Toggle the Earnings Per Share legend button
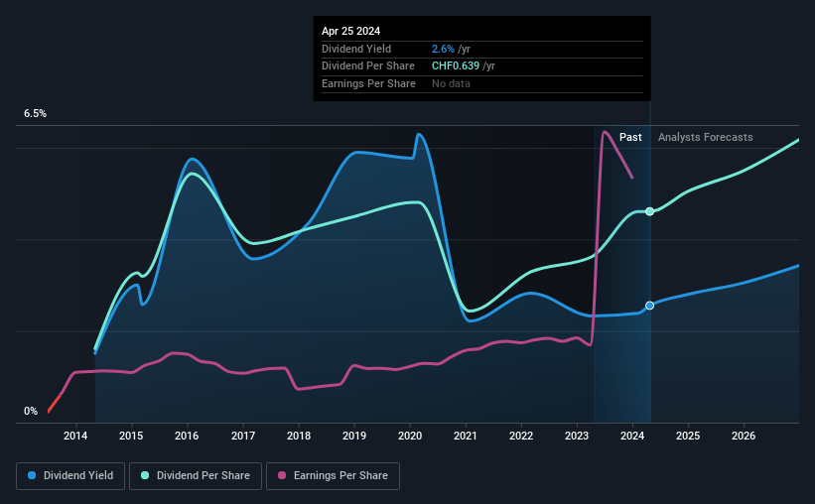This screenshot has width=815, height=504. (333, 476)
